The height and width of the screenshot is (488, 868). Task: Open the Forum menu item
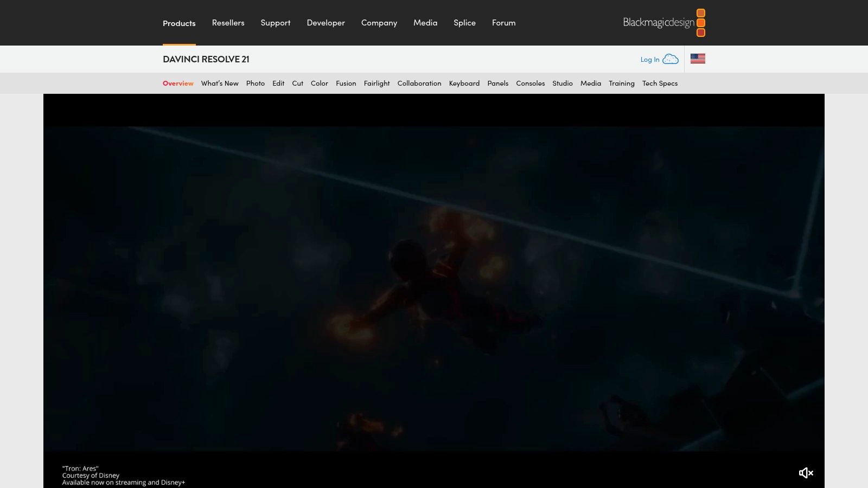pos(503,23)
